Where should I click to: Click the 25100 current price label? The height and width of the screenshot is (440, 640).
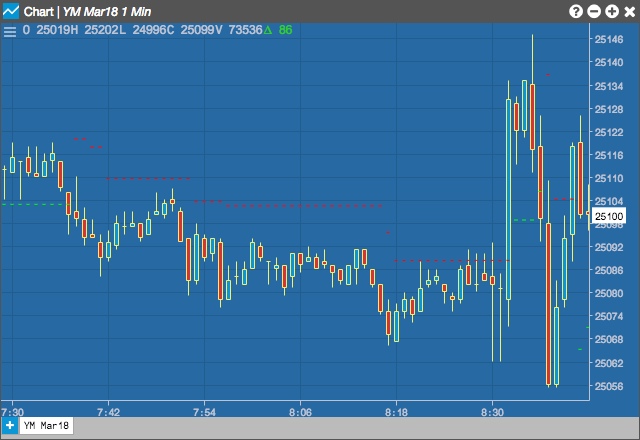pos(609,216)
